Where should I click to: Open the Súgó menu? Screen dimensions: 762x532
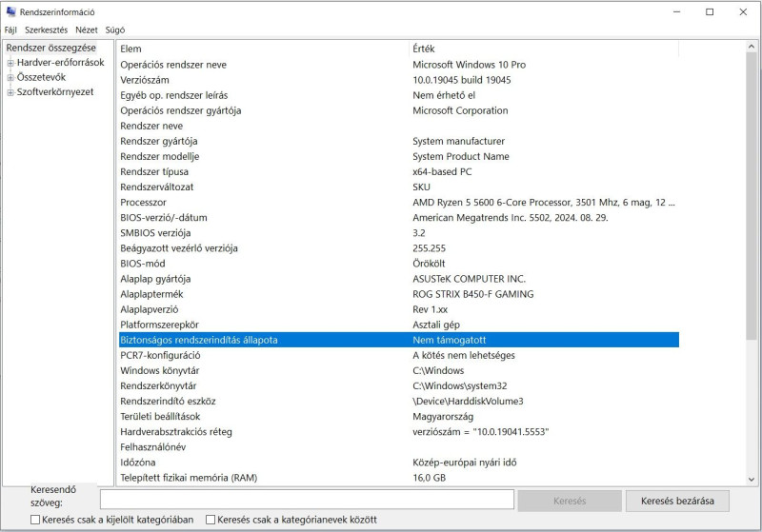tap(115, 30)
